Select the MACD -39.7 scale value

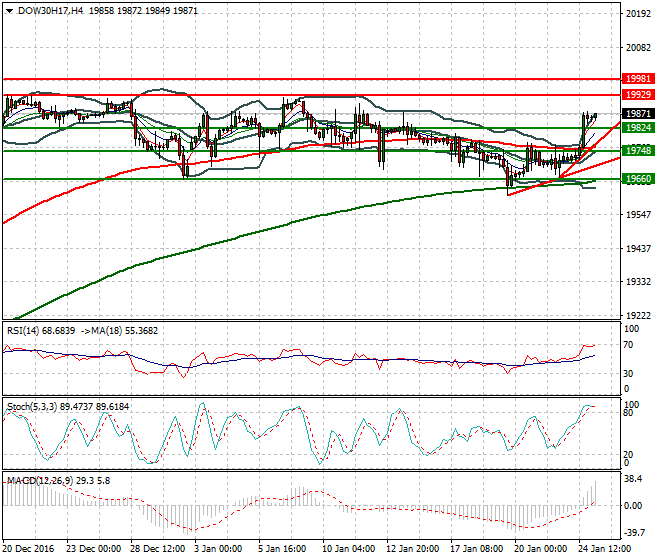[x=634, y=533]
